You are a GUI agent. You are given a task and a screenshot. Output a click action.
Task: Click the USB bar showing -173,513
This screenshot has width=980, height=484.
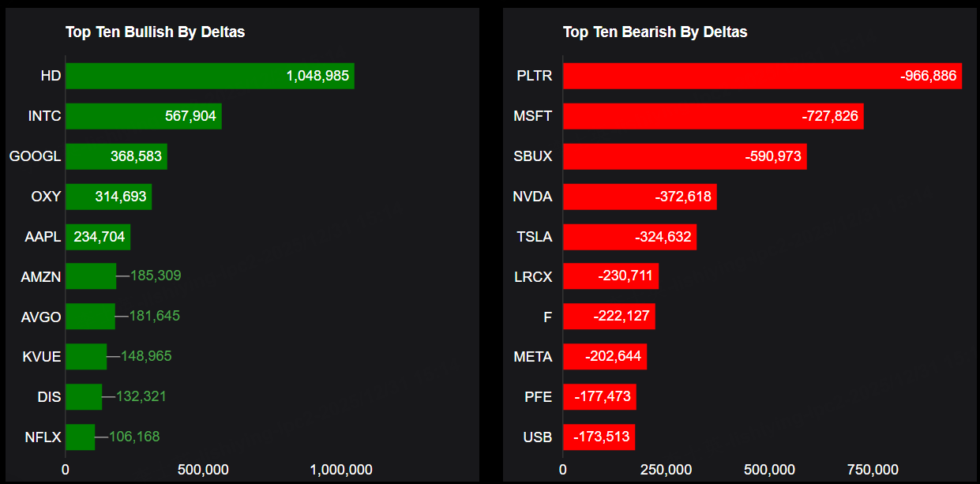599,437
